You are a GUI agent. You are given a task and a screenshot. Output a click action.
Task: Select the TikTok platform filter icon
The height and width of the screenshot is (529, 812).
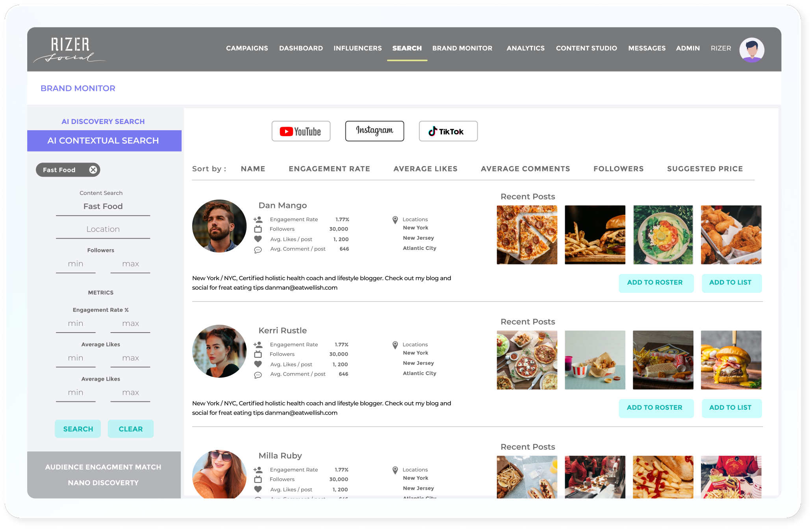[x=448, y=131]
